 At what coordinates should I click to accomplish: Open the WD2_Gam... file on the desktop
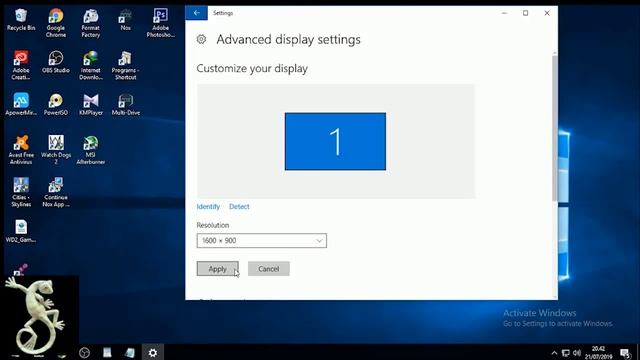pos(21,231)
